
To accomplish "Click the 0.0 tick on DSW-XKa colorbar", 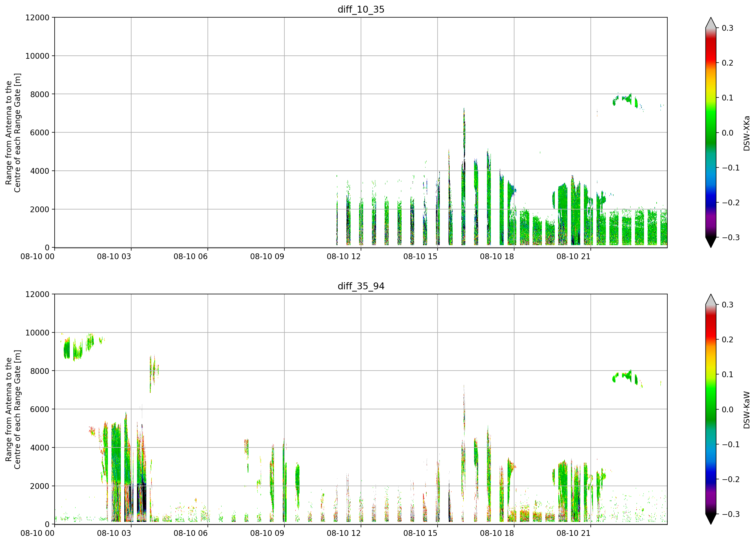I will click(727, 133).
